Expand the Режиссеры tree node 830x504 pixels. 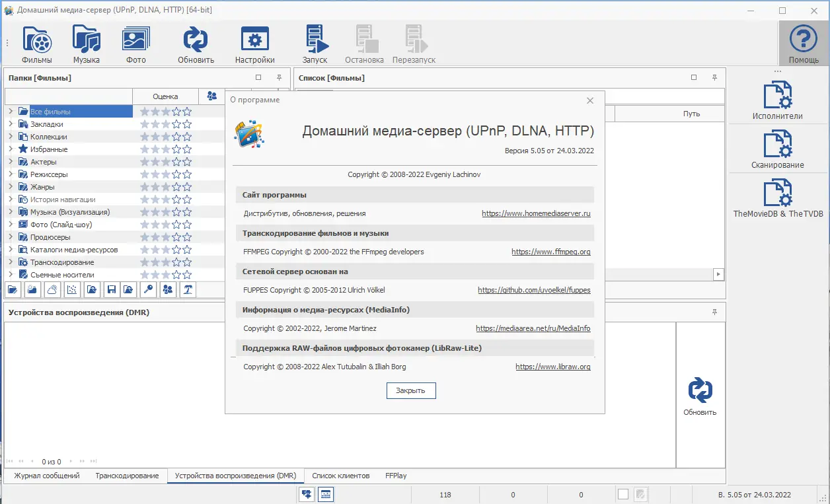[x=11, y=174]
